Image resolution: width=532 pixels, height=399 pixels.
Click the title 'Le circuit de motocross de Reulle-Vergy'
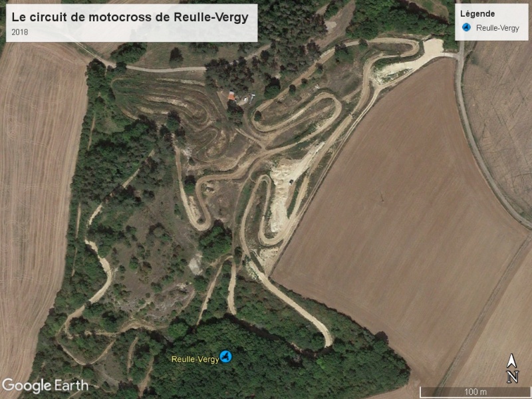click(x=130, y=17)
